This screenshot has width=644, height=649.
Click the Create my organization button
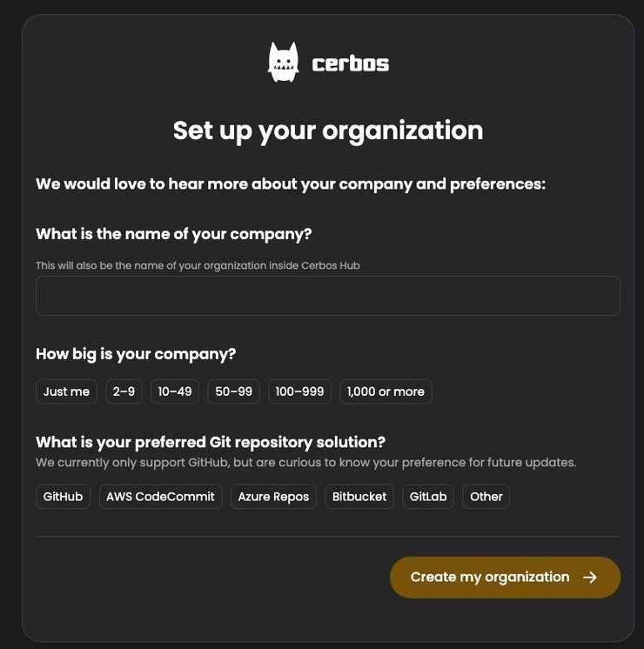click(x=505, y=577)
